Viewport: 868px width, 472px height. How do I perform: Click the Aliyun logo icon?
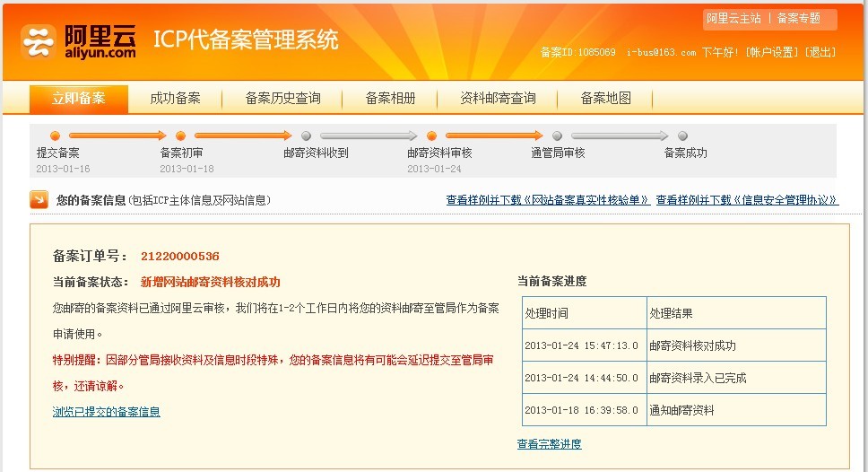coord(39,40)
